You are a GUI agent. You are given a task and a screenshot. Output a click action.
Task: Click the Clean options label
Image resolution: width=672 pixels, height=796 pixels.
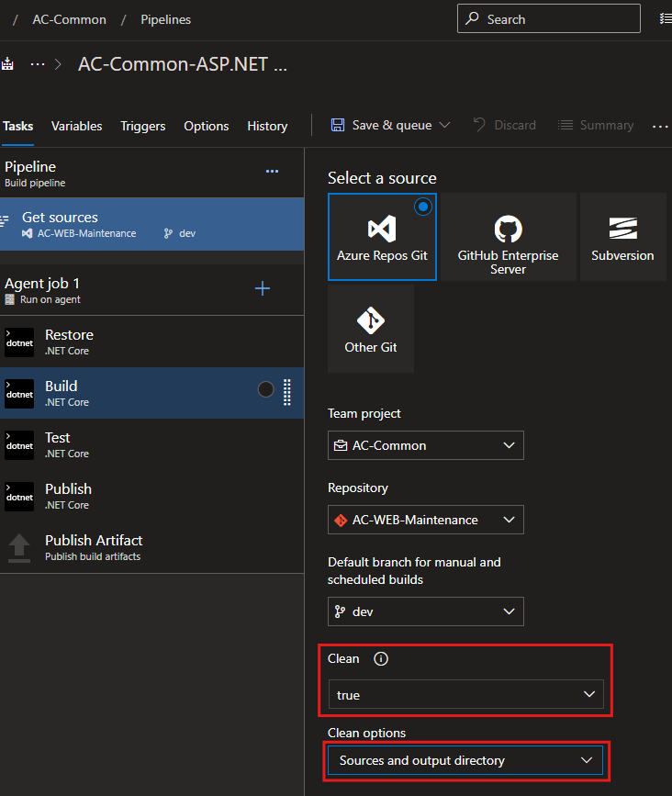pos(366,733)
